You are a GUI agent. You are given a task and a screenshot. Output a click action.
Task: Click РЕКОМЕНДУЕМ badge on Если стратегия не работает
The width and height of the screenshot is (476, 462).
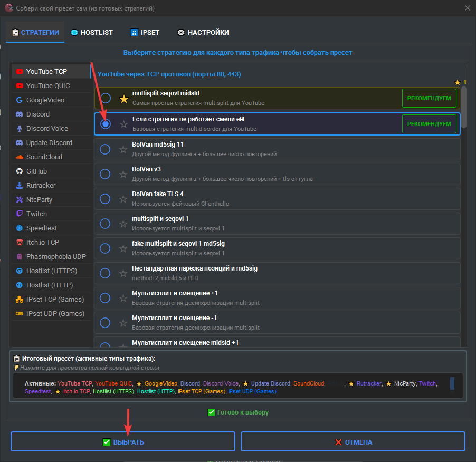(429, 124)
